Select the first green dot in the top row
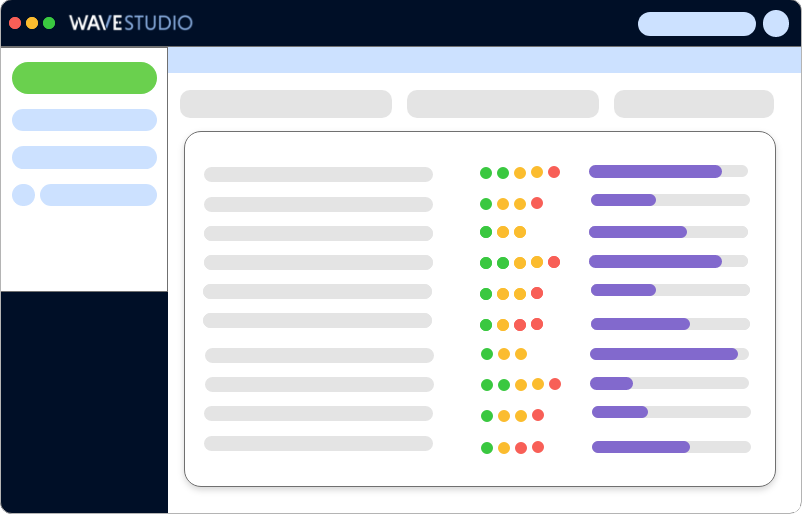This screenshot has width=802, height=514. click(486, 173)
